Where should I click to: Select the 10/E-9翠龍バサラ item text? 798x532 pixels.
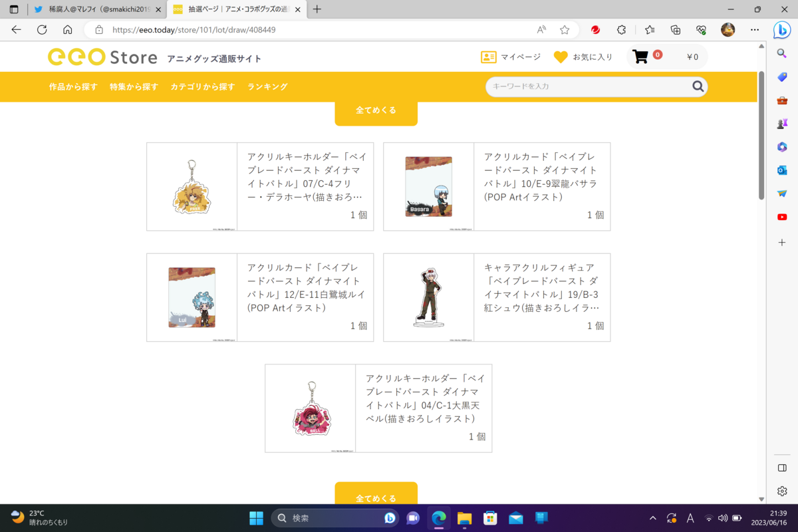tap(539, 176)
